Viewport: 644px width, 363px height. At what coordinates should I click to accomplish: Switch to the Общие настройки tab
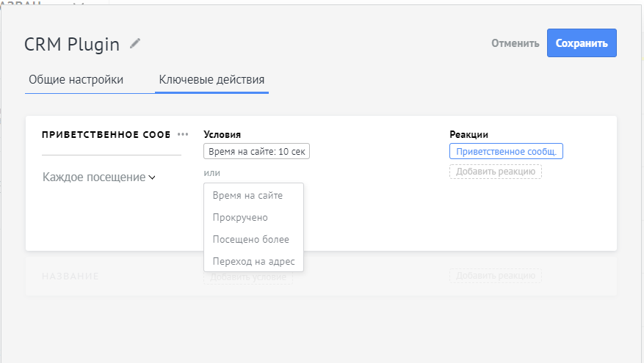[x=76, y=80]
